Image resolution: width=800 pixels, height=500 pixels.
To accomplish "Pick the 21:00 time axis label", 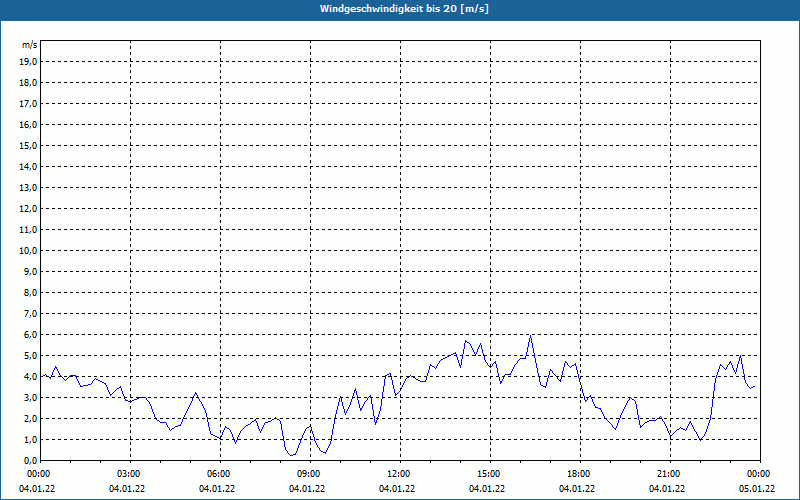I will pos(669,473).
